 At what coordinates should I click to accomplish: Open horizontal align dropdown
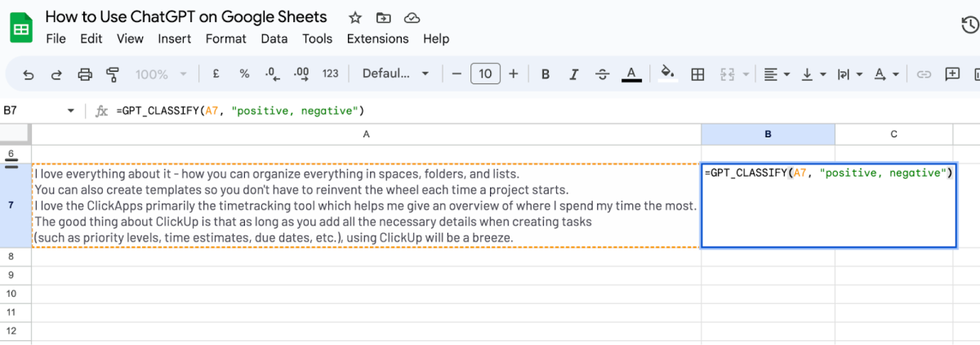(776, 74)
